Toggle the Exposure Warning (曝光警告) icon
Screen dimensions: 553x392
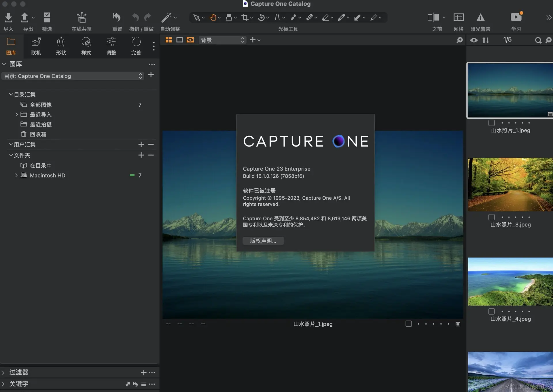pyautogui.click(x=480, y=18)
